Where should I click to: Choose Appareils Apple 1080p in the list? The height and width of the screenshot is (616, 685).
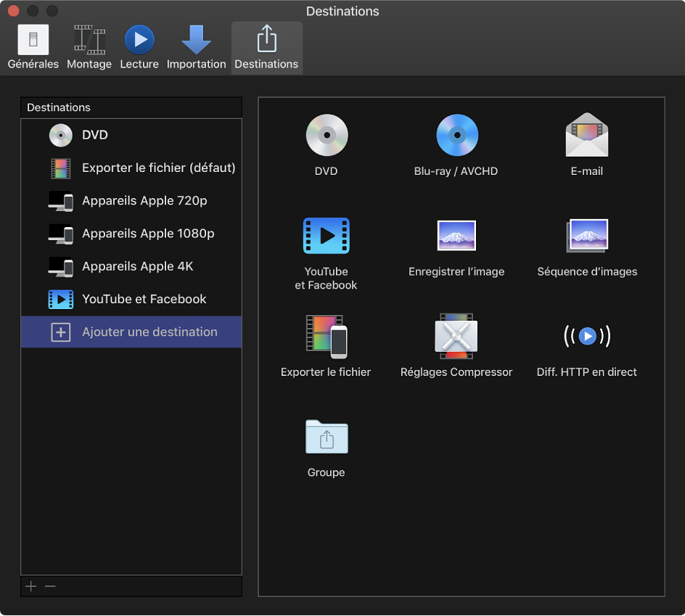(x=148, y=234)
